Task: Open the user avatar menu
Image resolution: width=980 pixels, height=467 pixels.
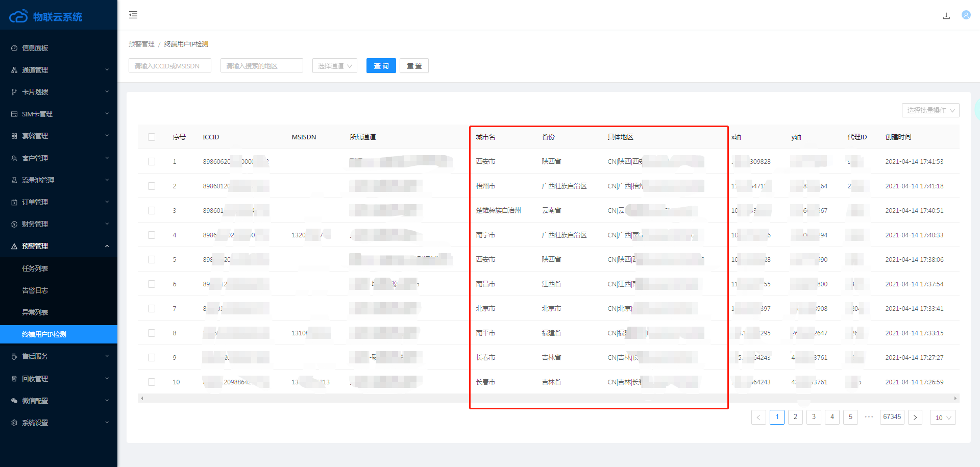Action: tap(966, 15)
